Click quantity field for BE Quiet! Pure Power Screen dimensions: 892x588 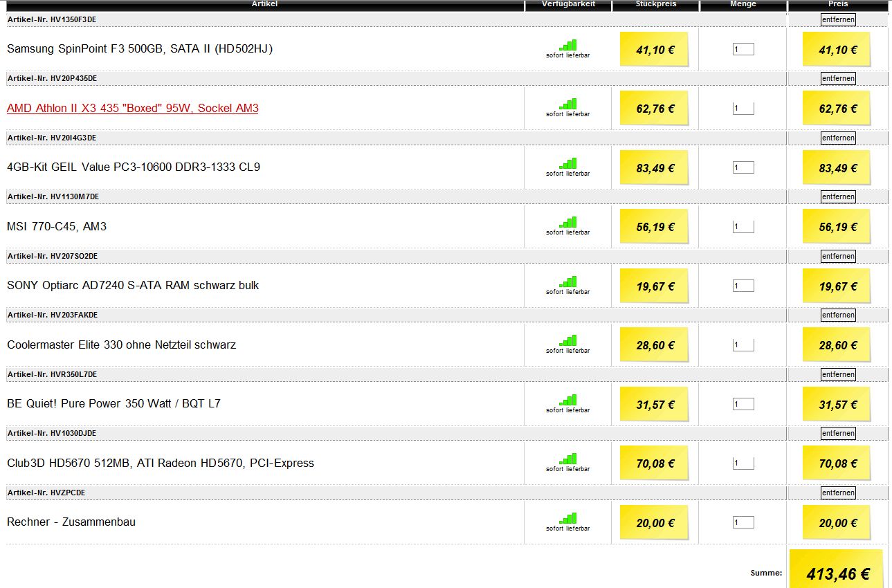(x=743, y=404)
